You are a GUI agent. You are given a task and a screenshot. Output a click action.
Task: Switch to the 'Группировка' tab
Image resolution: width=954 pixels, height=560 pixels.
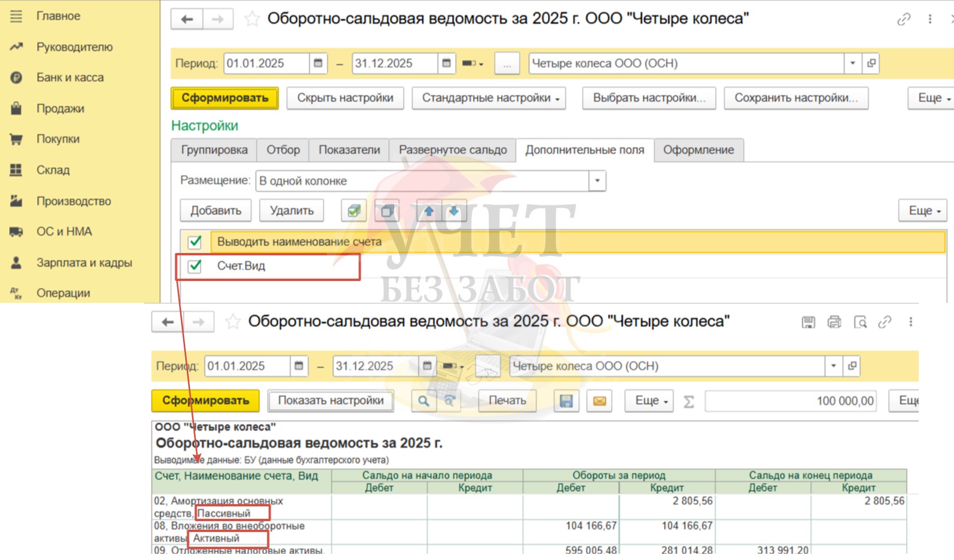(214, 150)
